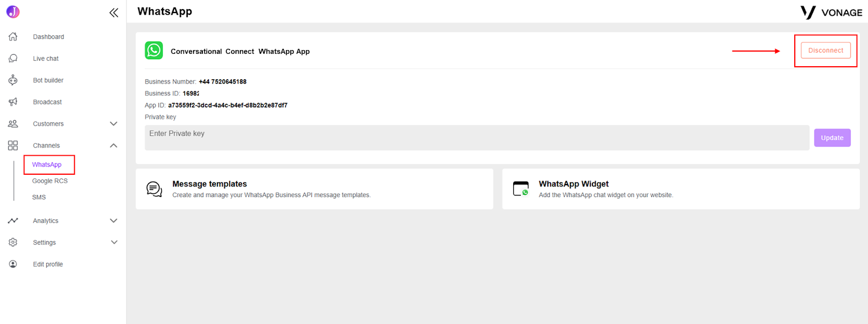Click the 'Conversational Connect WhatsApp App' heading
Image resolution: width=868 pixels, height=324 pixels.
point(240,52)
